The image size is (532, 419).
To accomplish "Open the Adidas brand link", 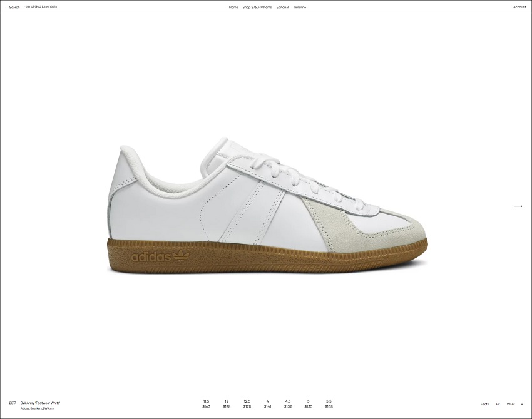I will 24,408.
